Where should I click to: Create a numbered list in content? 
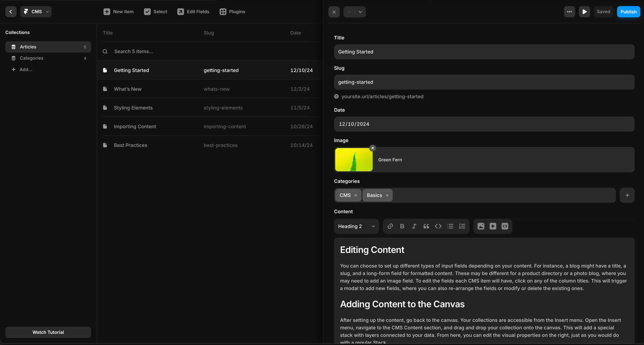tap(462, 226)
